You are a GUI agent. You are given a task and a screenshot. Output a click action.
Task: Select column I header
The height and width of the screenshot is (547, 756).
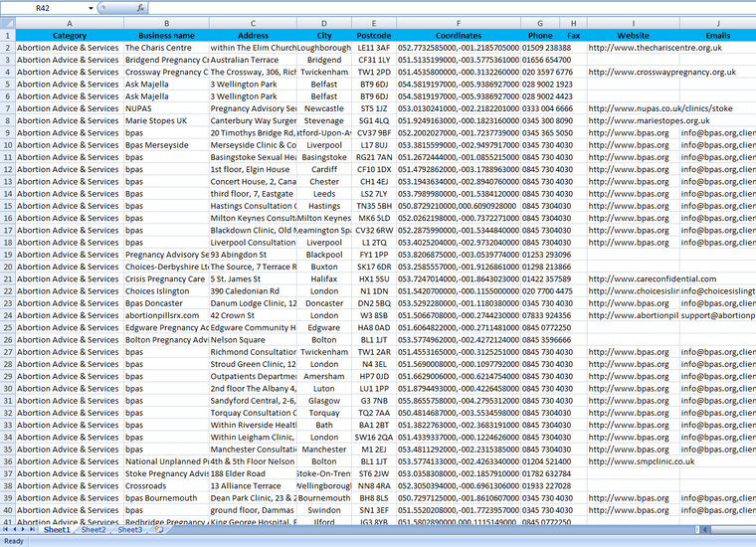pos(633,23)
